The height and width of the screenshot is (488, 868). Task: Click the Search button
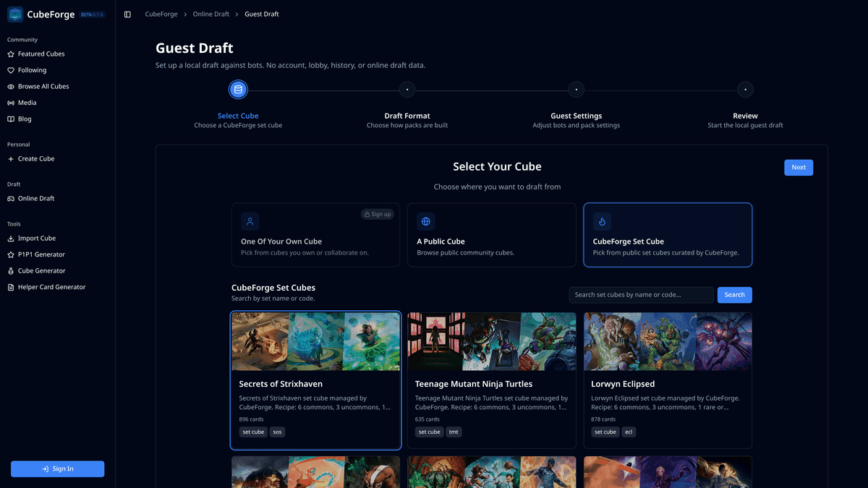click(734, 295)
